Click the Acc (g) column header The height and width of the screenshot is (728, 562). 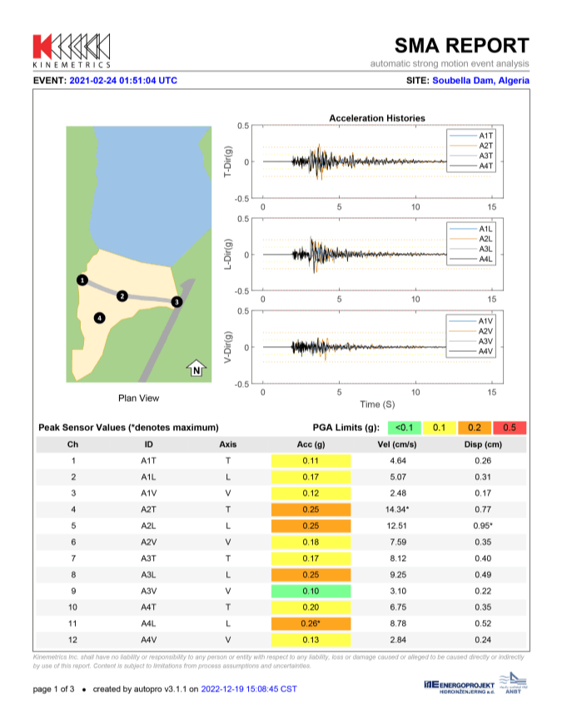point(311,444)
